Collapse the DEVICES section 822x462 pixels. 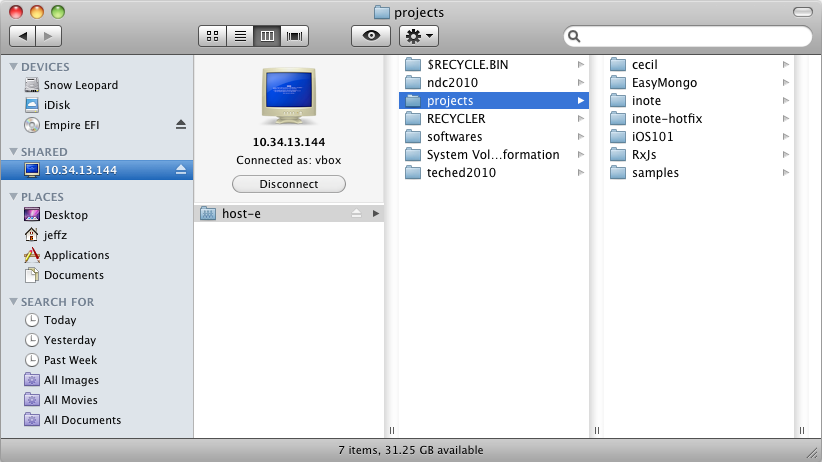click(x=14, y=67)
